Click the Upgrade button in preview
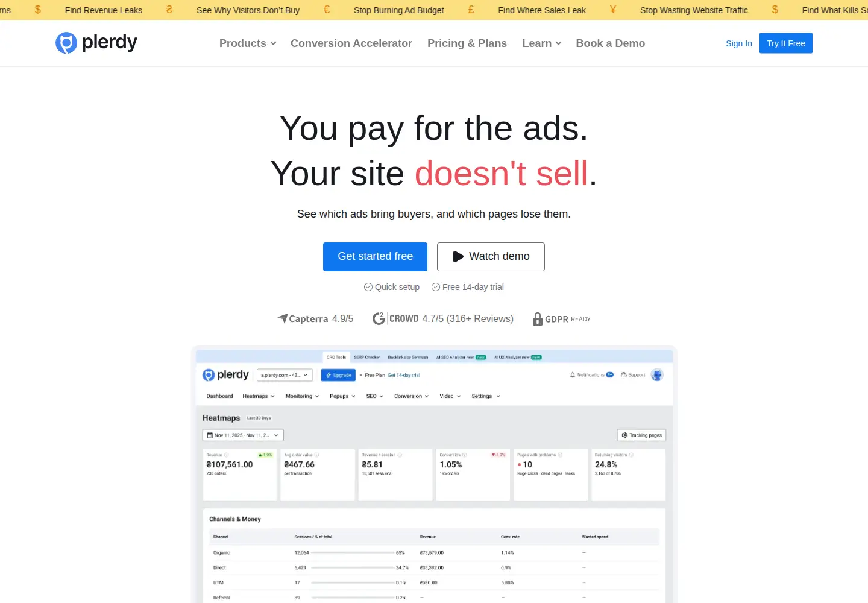The width and height of the screenshot is (868, 603). [x=338, y=375]
